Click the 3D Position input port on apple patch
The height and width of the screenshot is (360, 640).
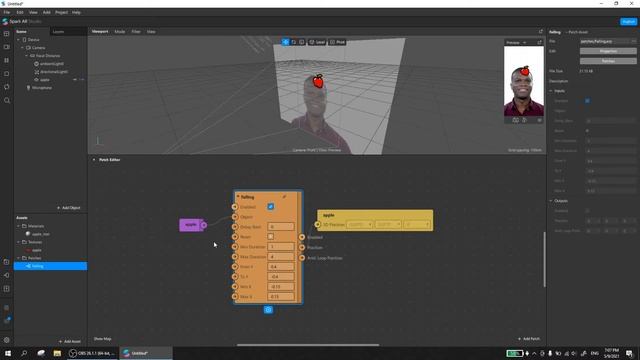tap(318, 224)
